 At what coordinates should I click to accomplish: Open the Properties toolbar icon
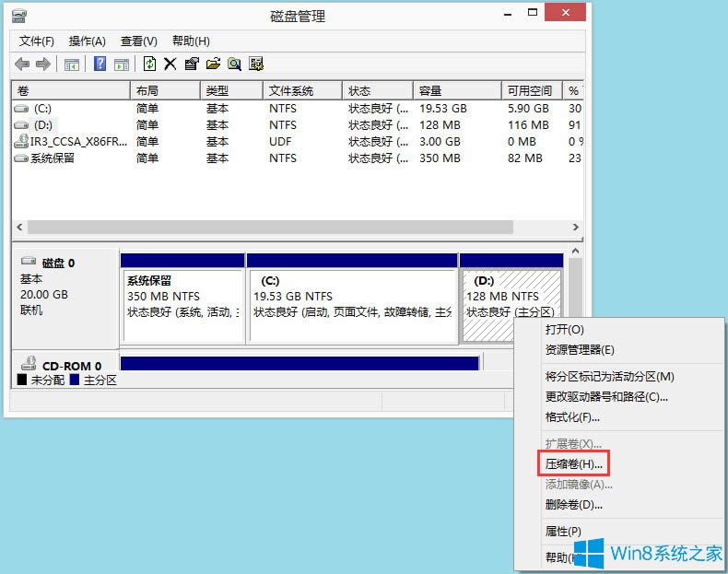click(192, 64)
